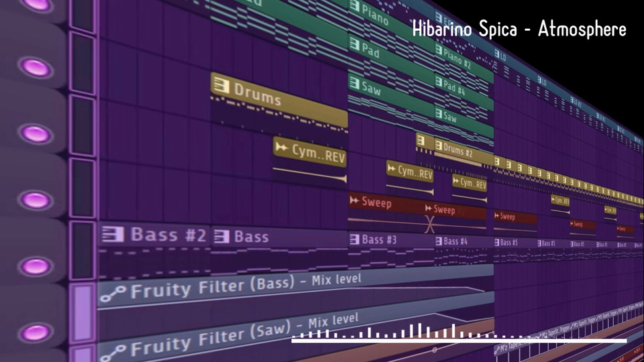Select the "Drums #2" clip name
This screenshot has width=644, height=362.
click(x=458, y=149)
